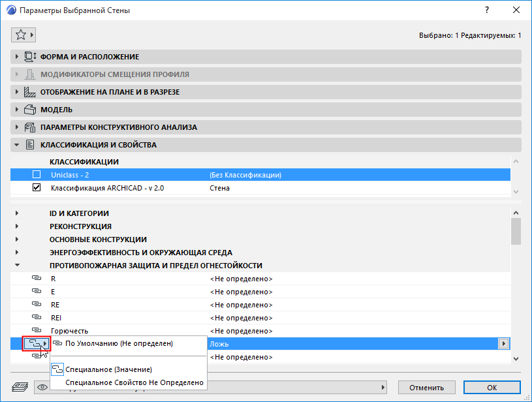Click the link icon next to E
The height and width of the screenshot is (402, 532).
click(37, 291)
